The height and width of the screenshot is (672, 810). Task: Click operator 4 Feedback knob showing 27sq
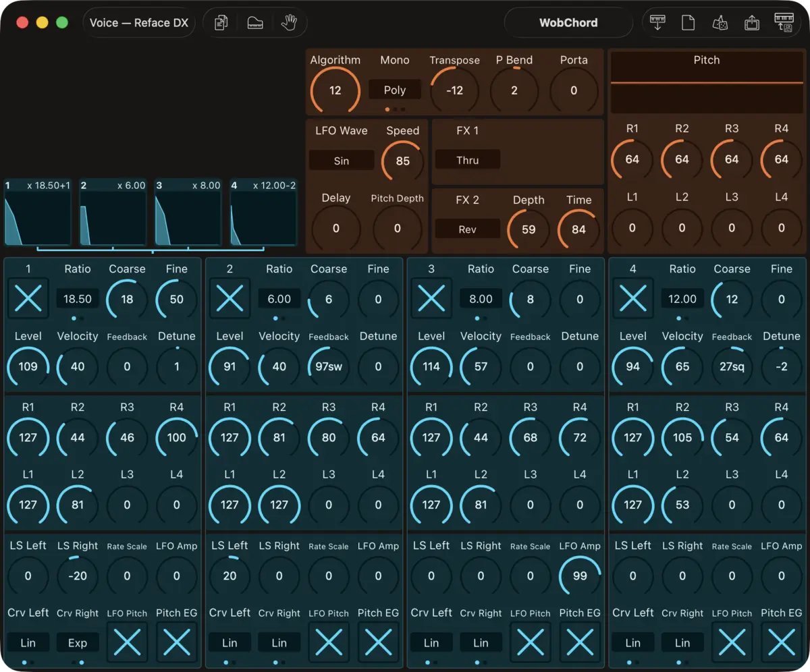pyautogui.click(x=732, y=366)
